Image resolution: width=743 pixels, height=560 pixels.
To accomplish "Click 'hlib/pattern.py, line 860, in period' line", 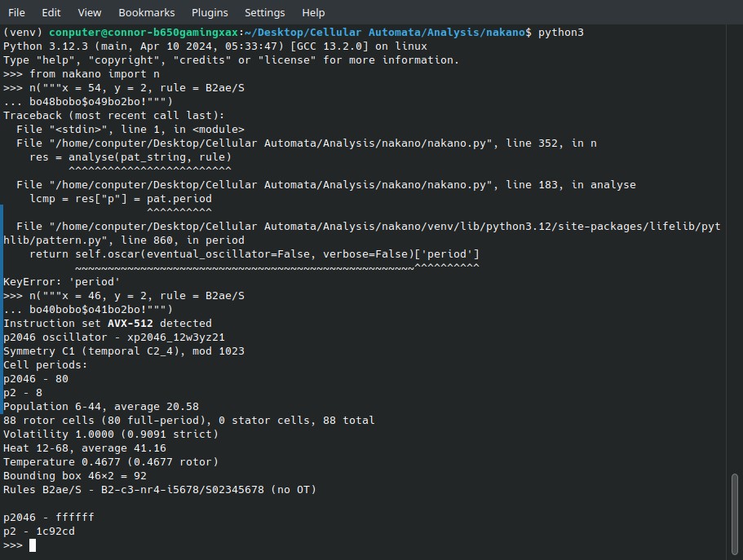I will coord(124,240).
